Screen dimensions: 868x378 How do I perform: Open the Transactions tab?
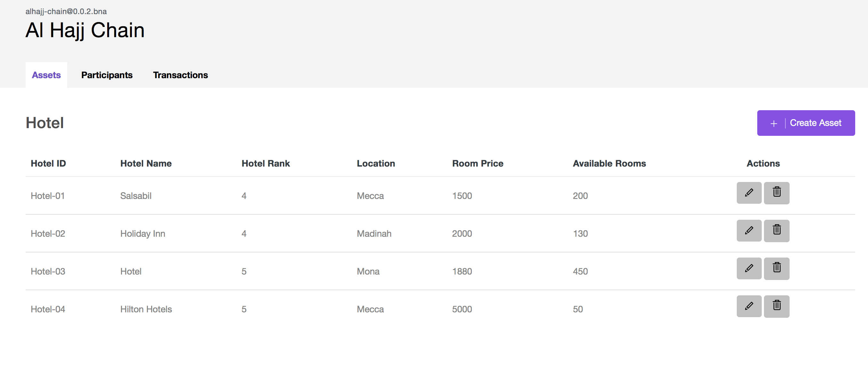click(180, 75)
